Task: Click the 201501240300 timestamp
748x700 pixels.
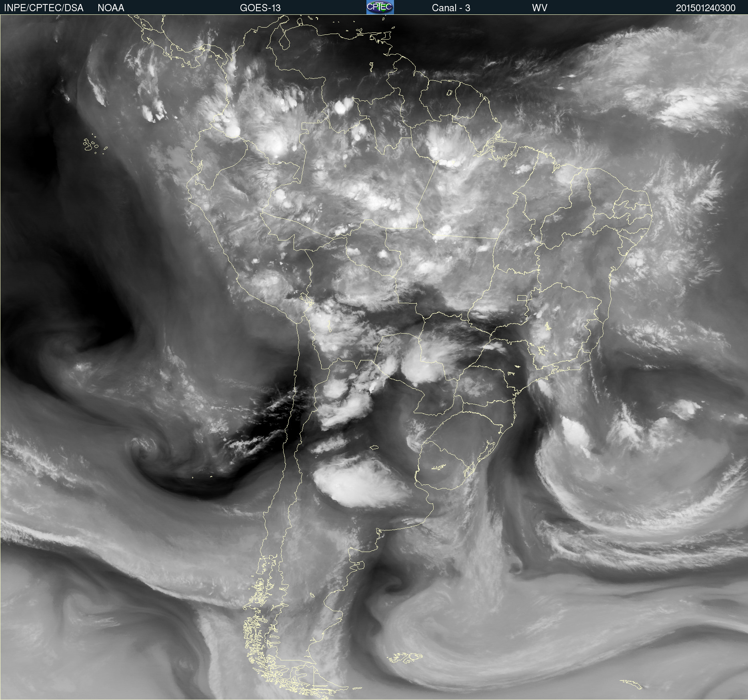Action: coord(706,8)
